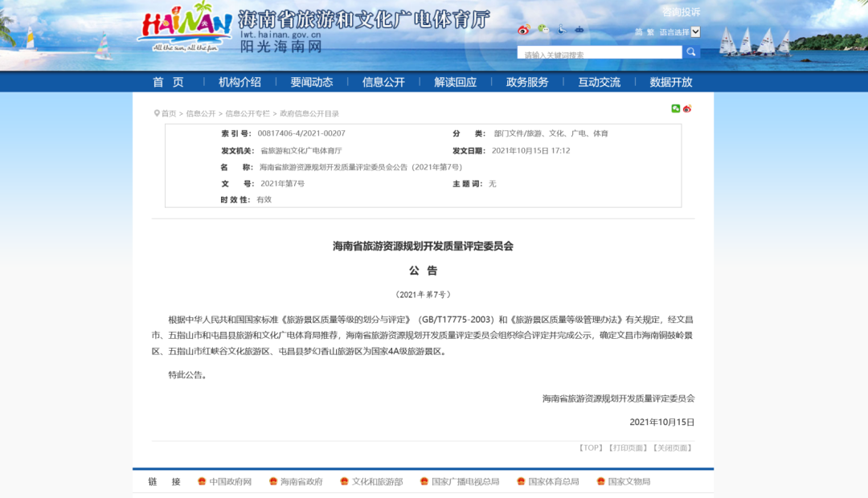This screenshot has width=868, height=498.
Task: Click the WeChat icon in the header
Action: pos(543,30)
